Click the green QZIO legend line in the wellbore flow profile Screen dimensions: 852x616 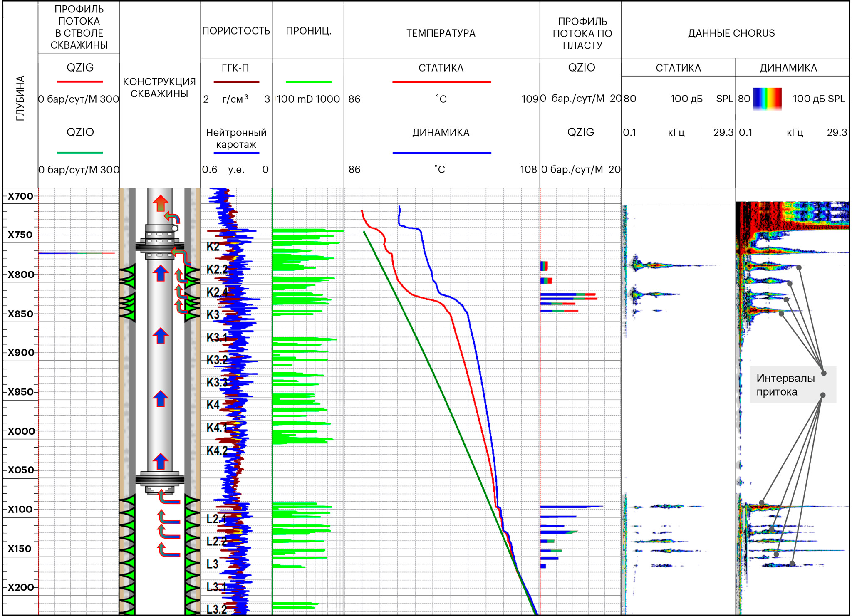[80, 153]
